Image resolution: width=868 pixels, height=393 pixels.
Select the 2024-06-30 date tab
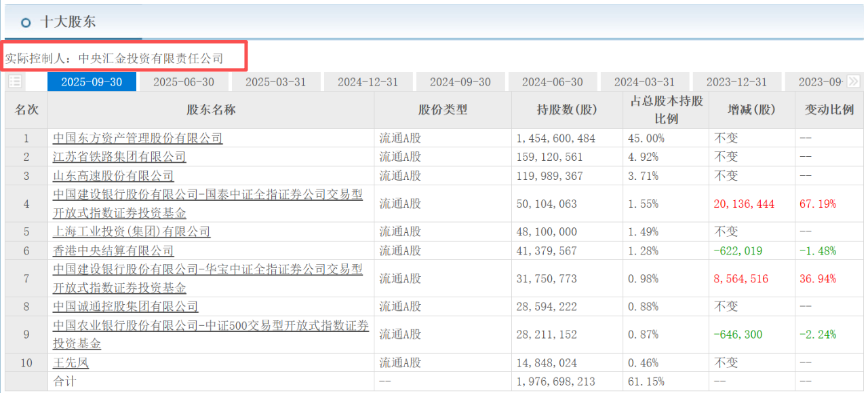tap(552, 82)
